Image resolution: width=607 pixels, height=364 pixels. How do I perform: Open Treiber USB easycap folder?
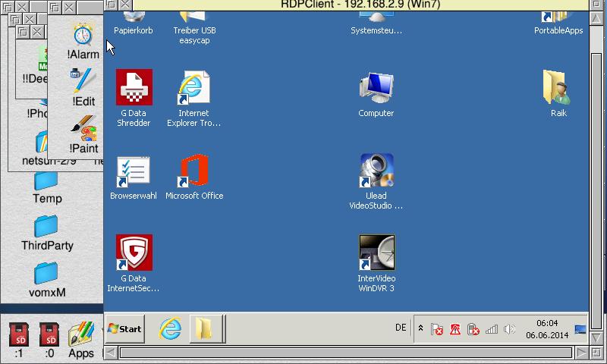coord(194,29)
